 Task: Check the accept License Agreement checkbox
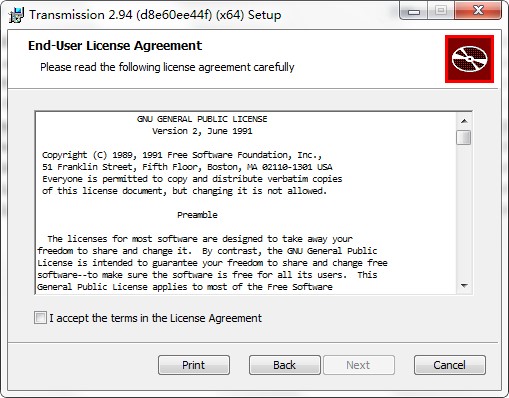(40, 318)
